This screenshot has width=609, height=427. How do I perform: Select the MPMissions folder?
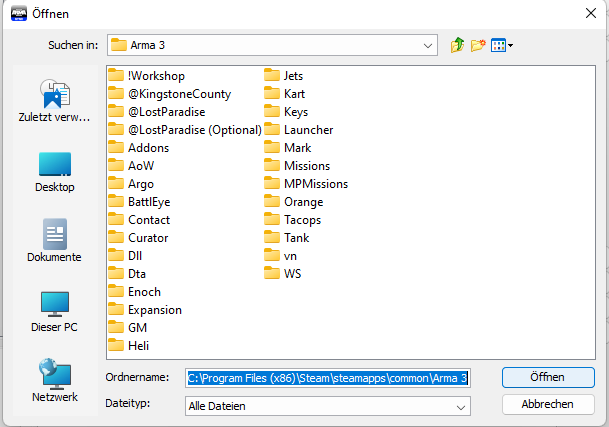(x=306, y=184)
